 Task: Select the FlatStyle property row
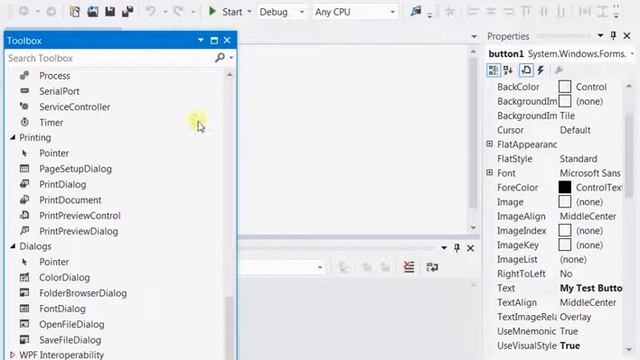555,159
